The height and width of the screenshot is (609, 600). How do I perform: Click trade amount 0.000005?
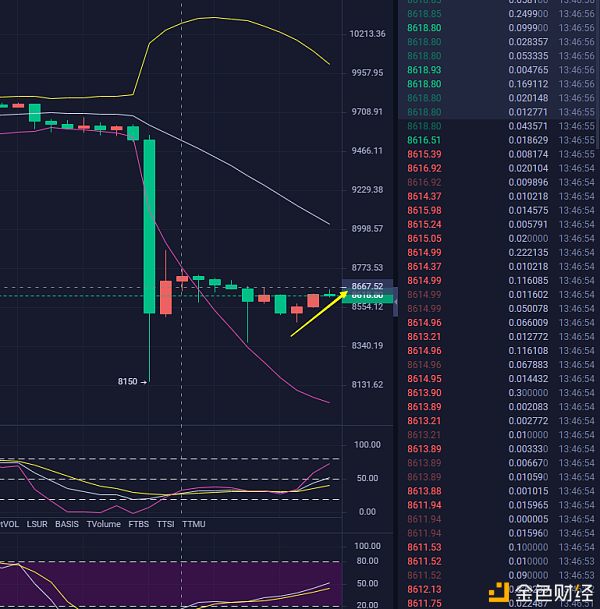(528, 519)
